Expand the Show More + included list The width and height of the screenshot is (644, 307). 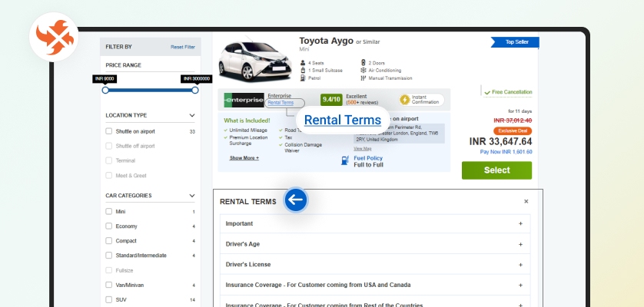pyautogui.click(x=244, y=158)
